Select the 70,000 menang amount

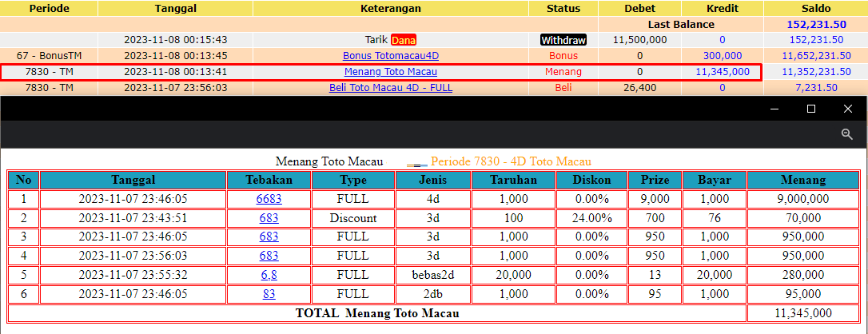[x=802, y=218]
